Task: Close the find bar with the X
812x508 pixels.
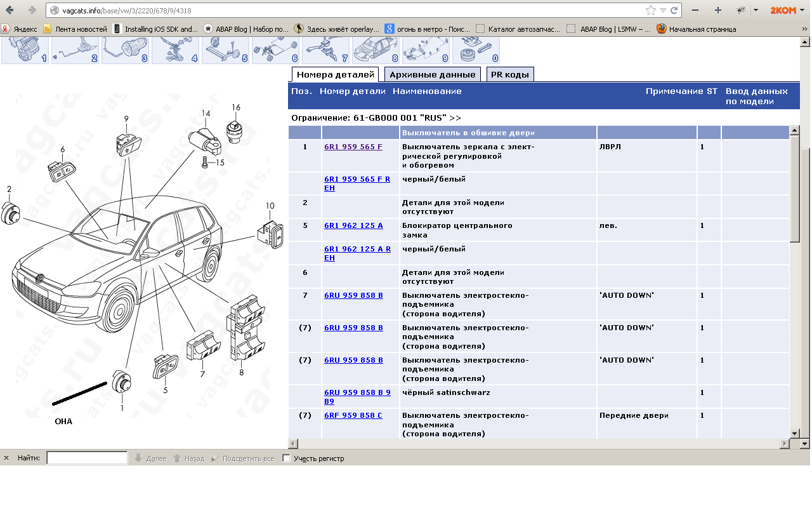Action: pyautogui.click(x=6, y=458)
